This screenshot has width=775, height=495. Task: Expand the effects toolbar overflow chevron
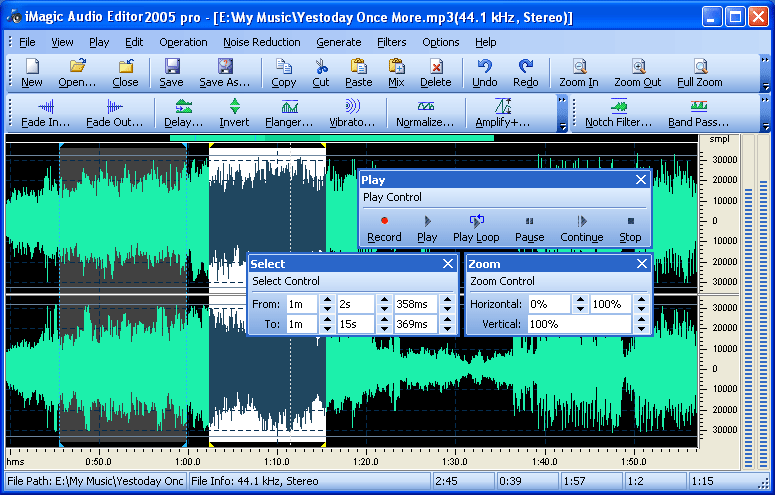click(562, 113)
